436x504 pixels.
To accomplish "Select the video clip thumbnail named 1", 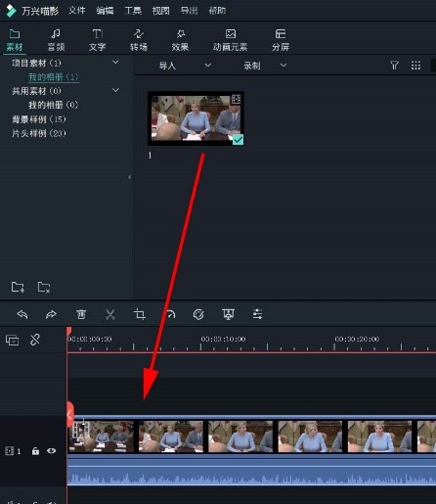I will point(196,118).
